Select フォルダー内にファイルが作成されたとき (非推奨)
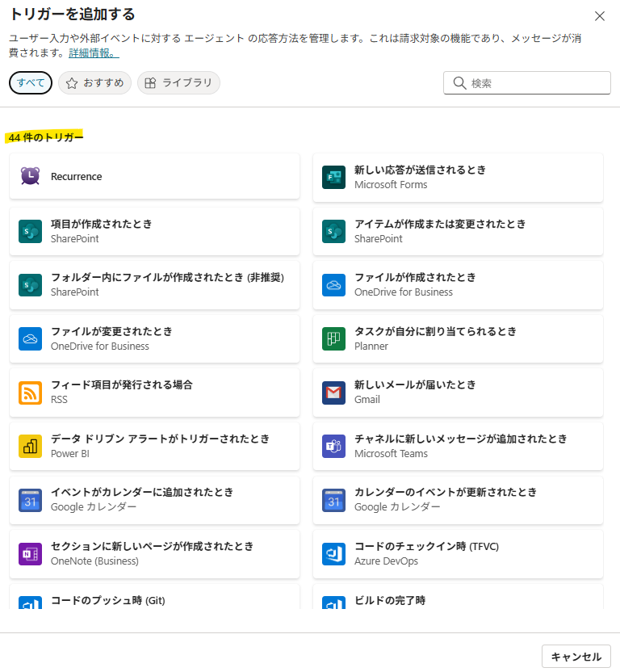Image resolution: width=620 pixels, height=672 pixels. tap(154, 284)
